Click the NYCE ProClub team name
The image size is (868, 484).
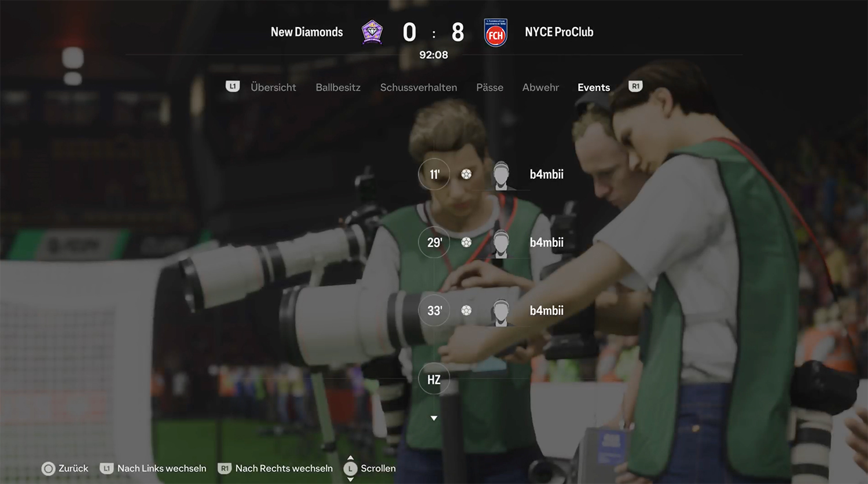[x=559, y=32]
